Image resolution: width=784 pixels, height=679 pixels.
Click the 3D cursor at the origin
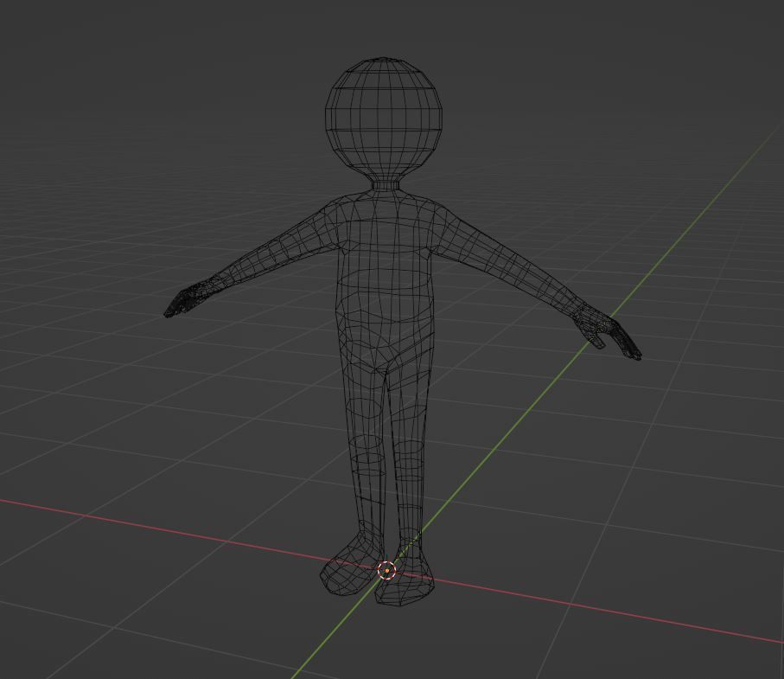(x=386, y=570)
